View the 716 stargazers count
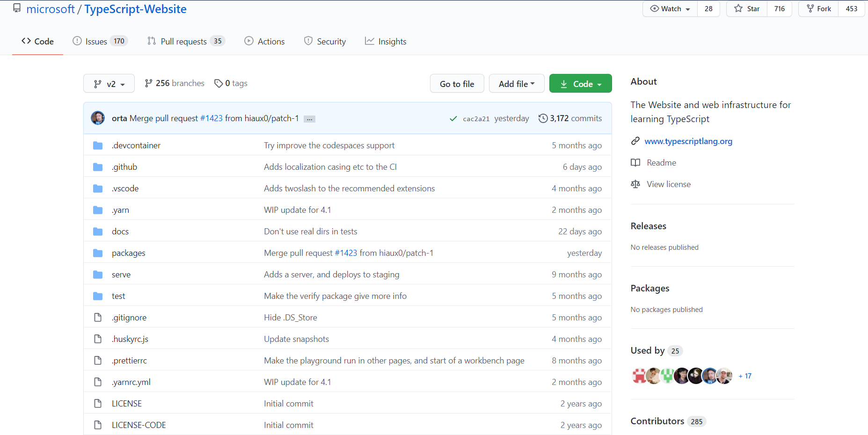The image size is (868, 435). click(780, 9)
